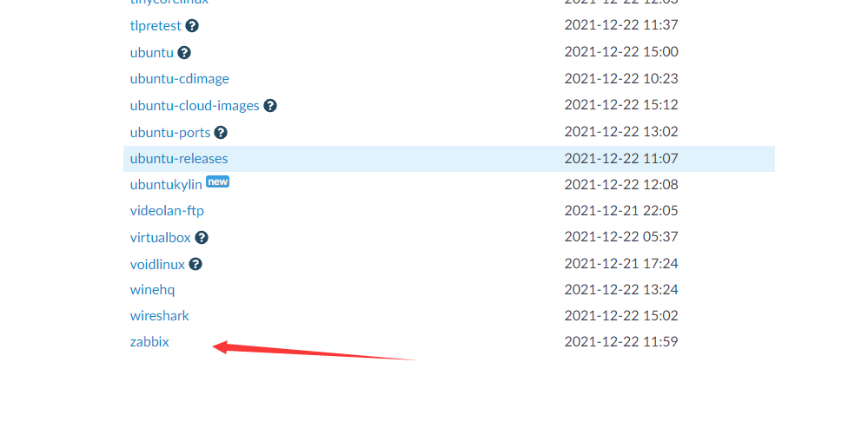Click the new badge next to ubuntukylin
This screenshot has width=868, height=448.
[217, 181]
